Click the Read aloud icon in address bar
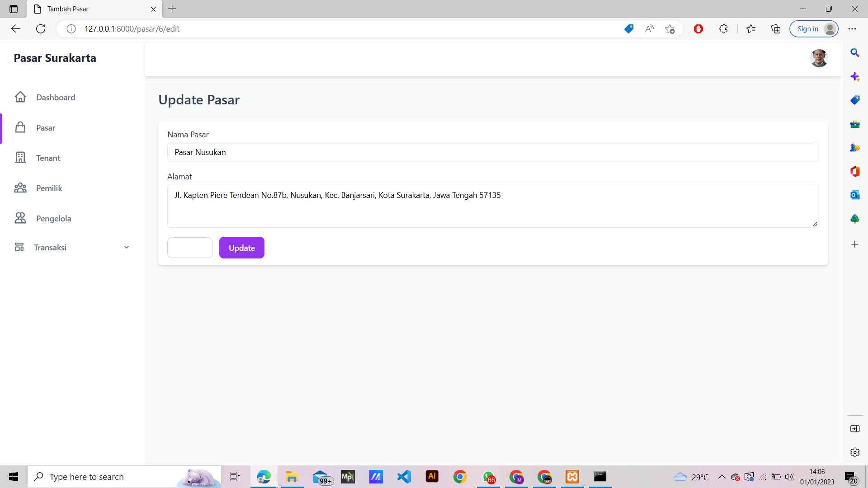The height and width of the screenshot is (488, 868). (x=649, y=28)
